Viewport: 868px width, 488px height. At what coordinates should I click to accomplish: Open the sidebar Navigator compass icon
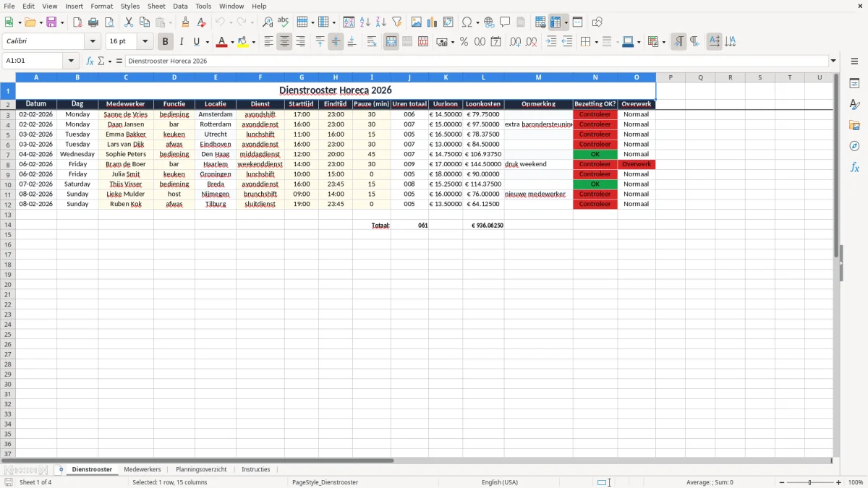pos(855,146)
